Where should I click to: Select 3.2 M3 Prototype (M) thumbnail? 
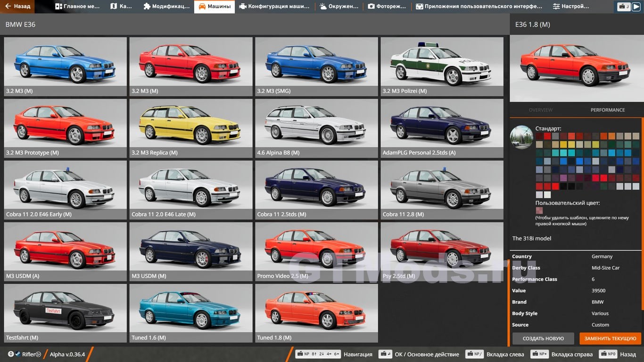click(x=66, y=128)
